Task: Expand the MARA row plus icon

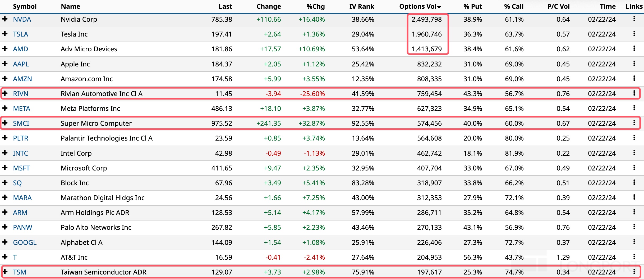Action: (5, 197)
